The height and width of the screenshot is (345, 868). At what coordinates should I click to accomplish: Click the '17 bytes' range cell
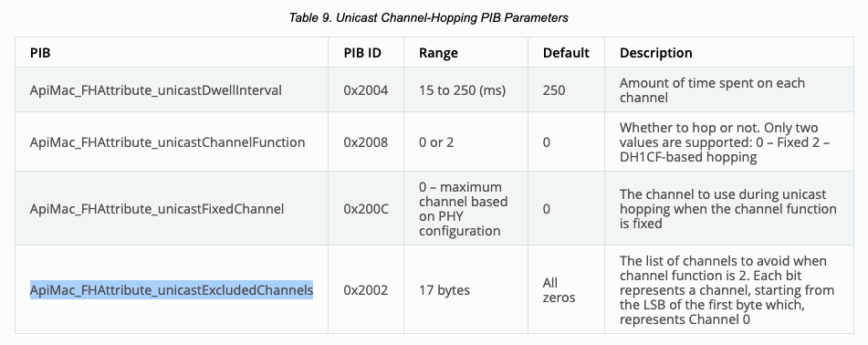(x=444, y=290)
